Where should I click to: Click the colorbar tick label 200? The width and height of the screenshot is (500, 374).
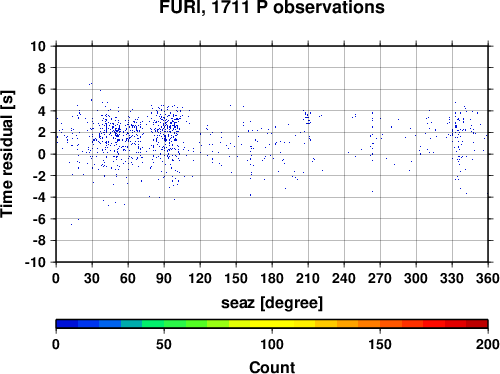[x=488, y=344]
